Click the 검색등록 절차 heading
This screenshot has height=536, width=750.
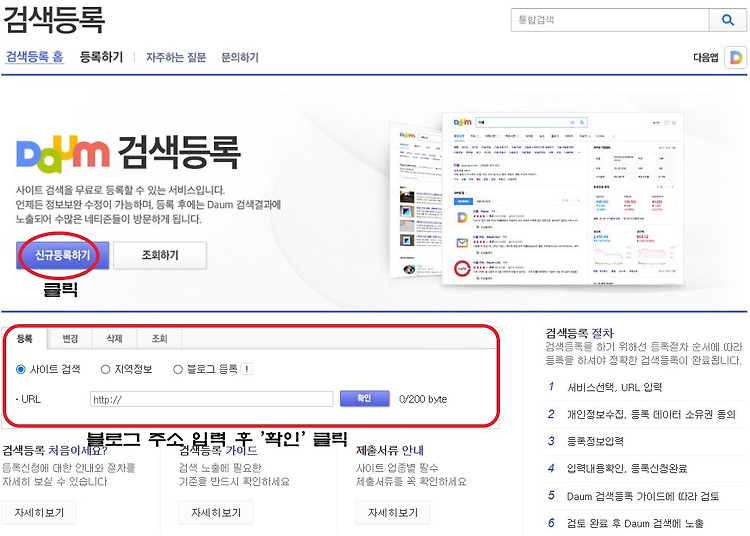click(x=579, y=333)
